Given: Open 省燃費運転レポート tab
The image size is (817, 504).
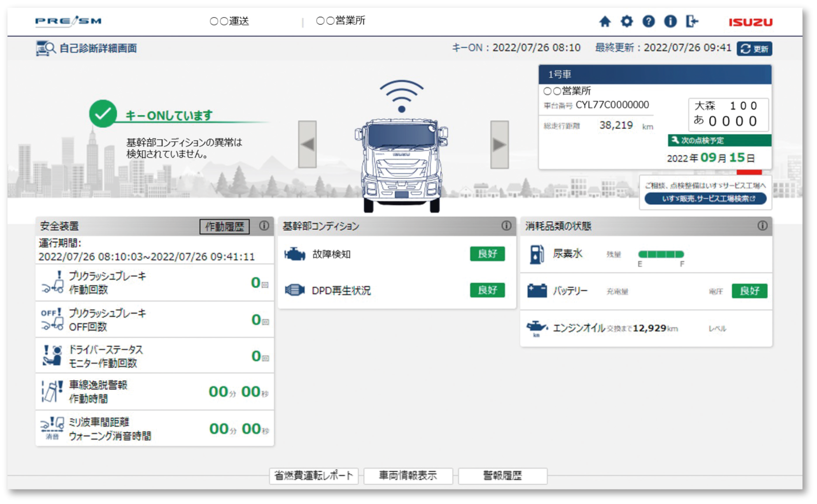Looking at the screenshot, I should [314, 476].
